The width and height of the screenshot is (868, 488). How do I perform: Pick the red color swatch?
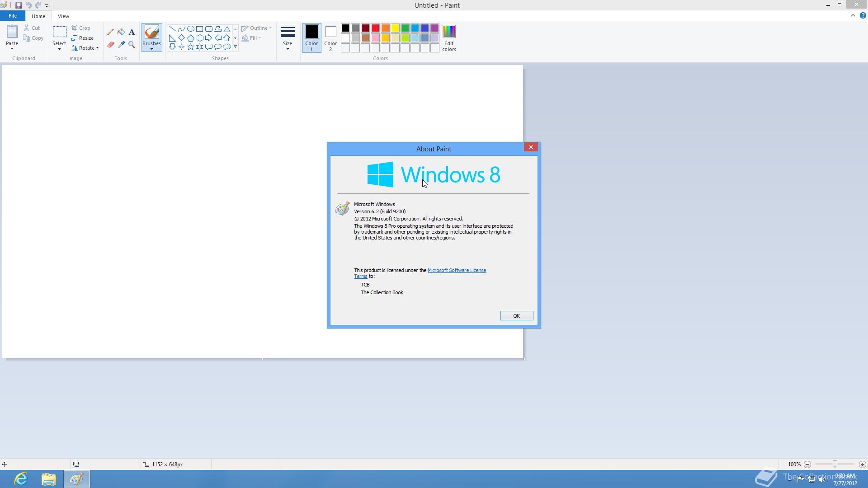click(x=375, y=28)
